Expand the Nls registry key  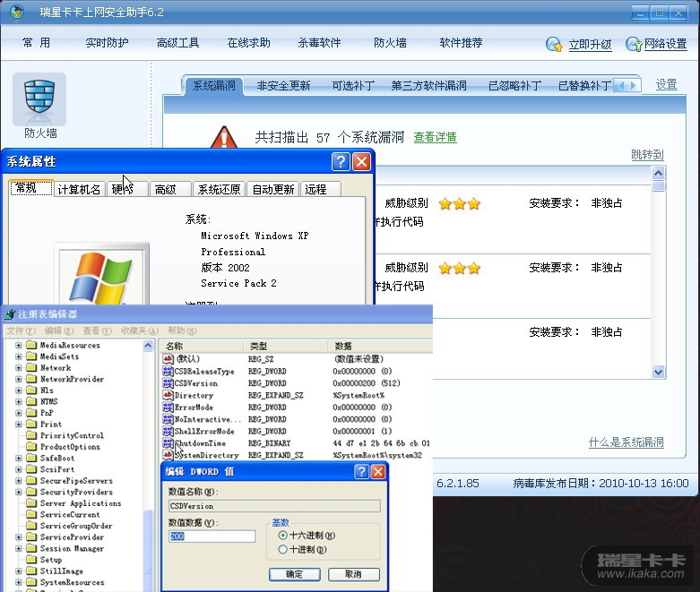(19, 390)
